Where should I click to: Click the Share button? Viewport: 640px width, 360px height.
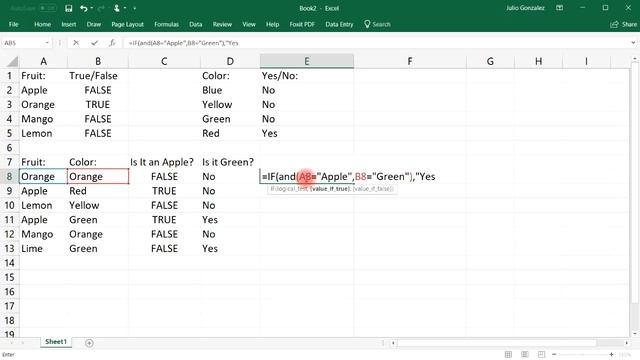click(624, 24)
